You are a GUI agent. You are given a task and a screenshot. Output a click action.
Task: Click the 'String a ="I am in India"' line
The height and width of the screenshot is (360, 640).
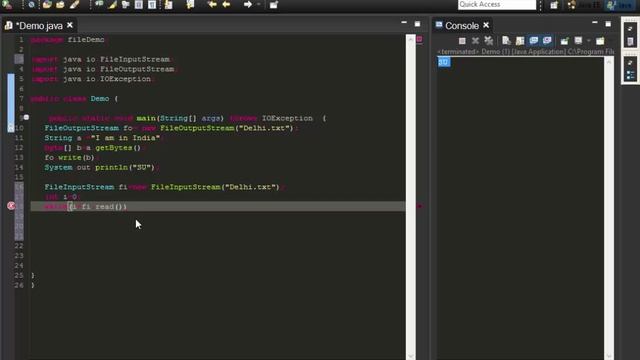103,138
